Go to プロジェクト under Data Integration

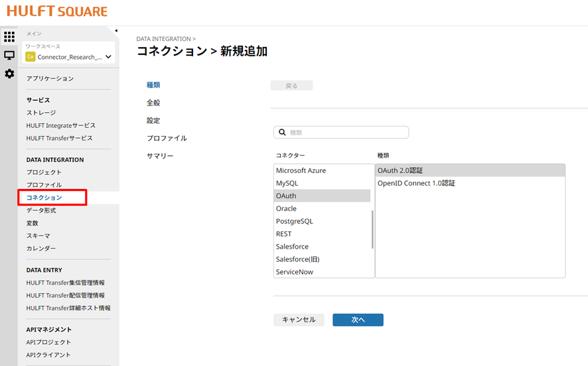44,172
